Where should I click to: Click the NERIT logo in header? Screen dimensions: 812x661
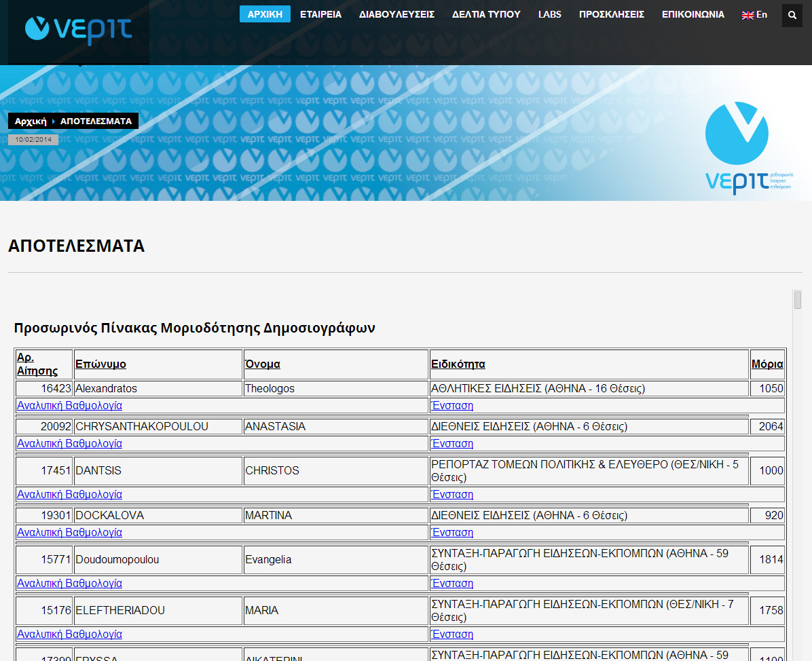pos(79,29)
